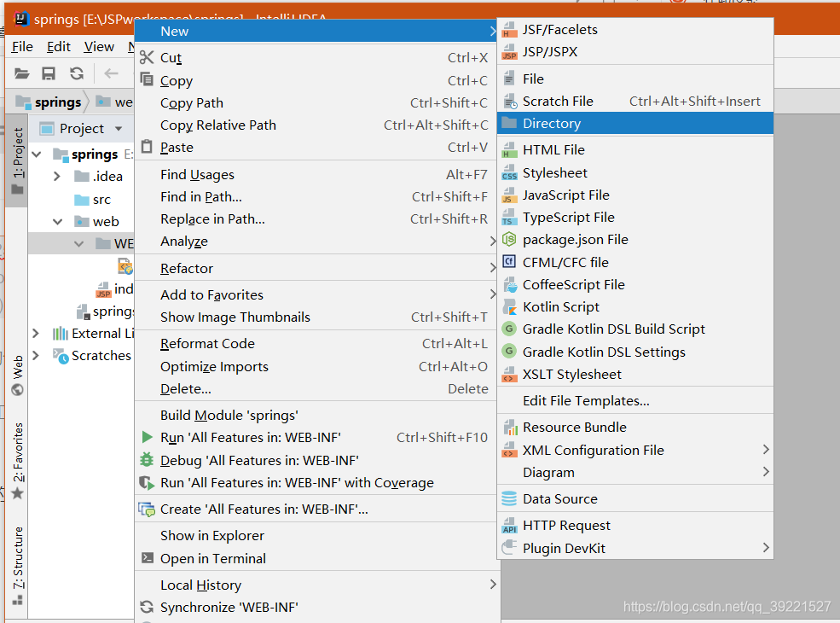Click the HTTP Request API icon

click(x=509, y=526)
